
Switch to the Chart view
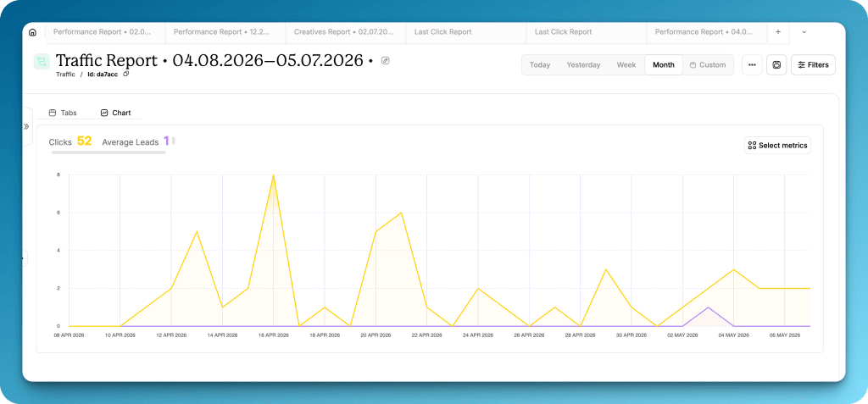pos(115,113)
